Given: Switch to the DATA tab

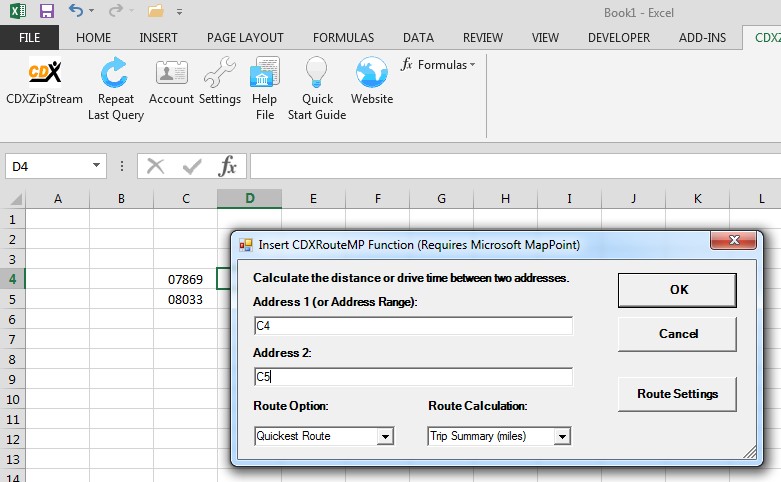Looking at the screenshot, I should coord(418,38).
